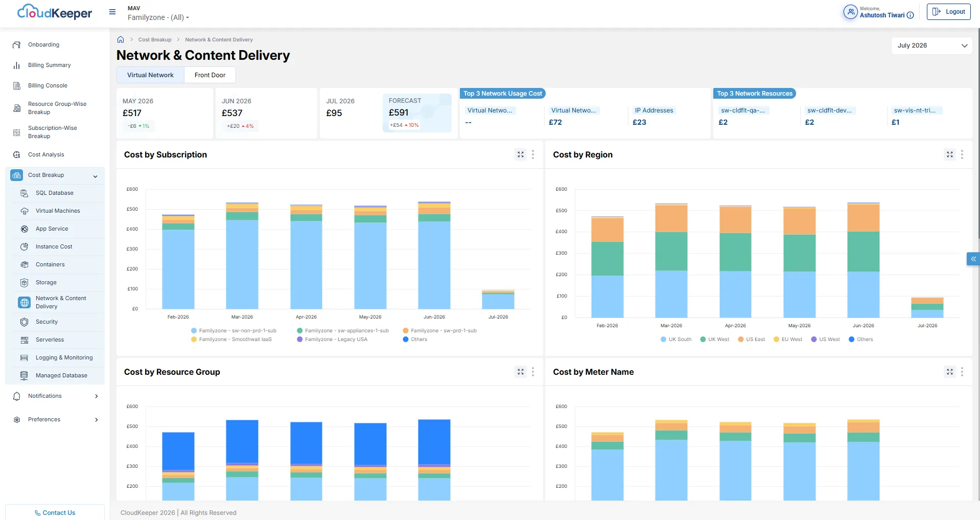Expand Cost by Resource Group chart fullscreen

pos(521,372)
